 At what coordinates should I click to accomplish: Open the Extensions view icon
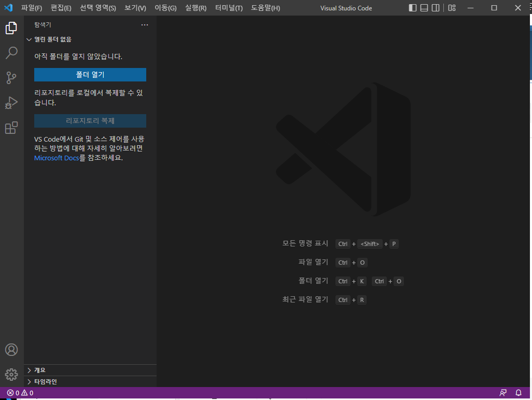point(11,128)
